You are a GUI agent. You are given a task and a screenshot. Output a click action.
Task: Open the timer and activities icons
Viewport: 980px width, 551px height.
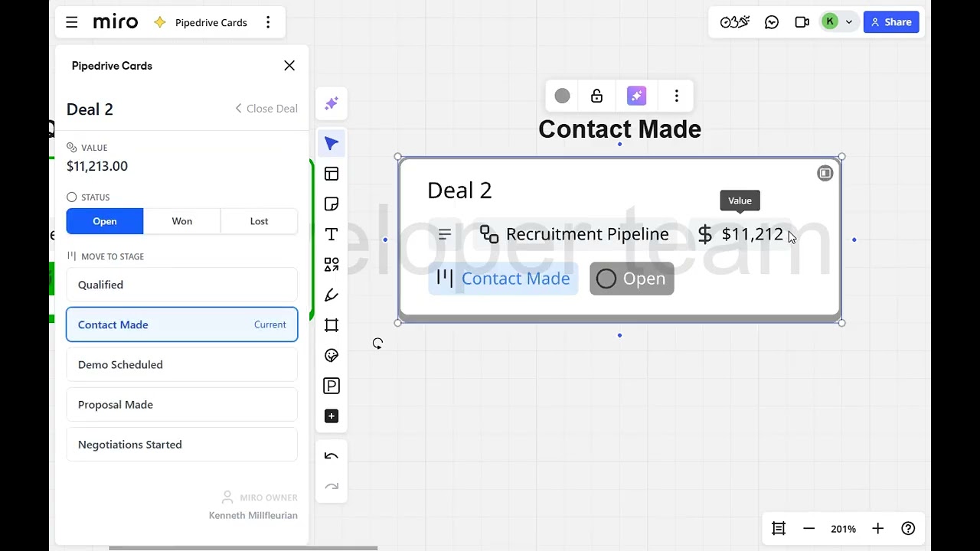coord(735,22)
